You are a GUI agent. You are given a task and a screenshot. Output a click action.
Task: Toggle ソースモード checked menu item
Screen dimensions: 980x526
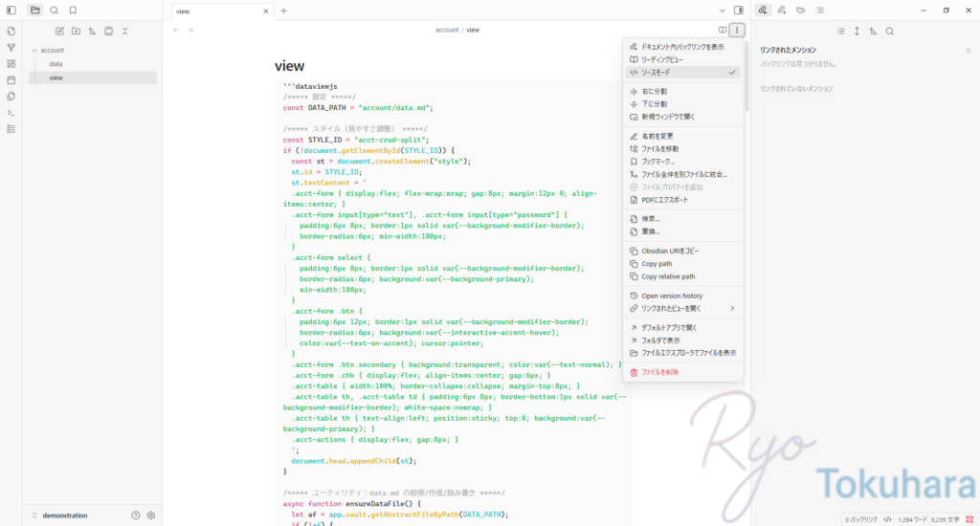[x=681, y=72]
